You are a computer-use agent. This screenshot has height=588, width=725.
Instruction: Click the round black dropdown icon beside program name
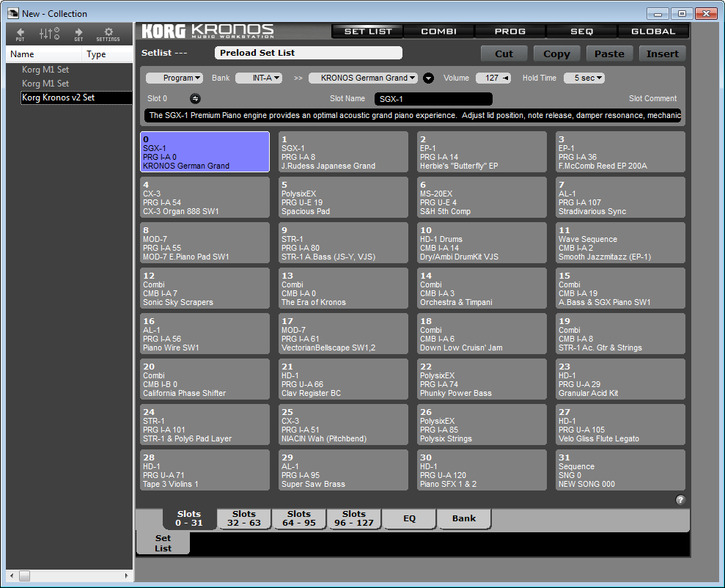[429, 78]
